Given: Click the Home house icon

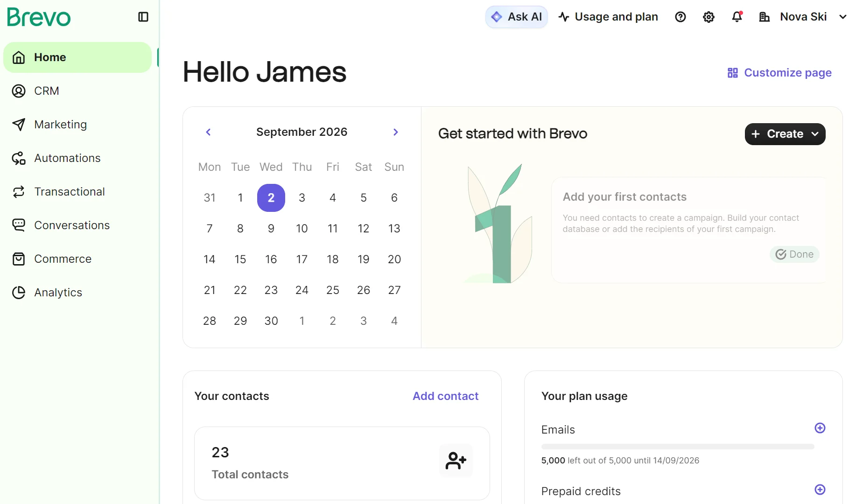Looking at the screenshot, I should coord(19,57).
